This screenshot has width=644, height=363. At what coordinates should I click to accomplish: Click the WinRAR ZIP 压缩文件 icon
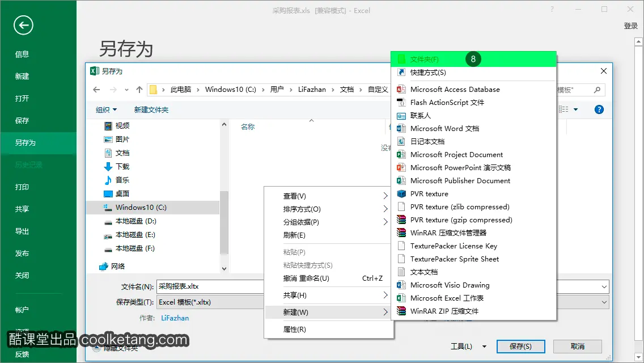coord(401,311)
